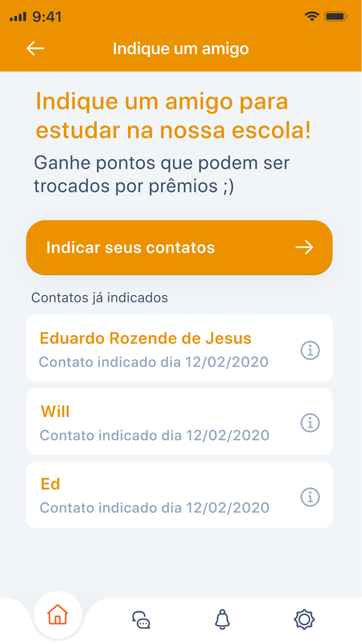The image size is (362, 644).
Task: Tap the Contatos já indicados label
Action: coord(100,298)
